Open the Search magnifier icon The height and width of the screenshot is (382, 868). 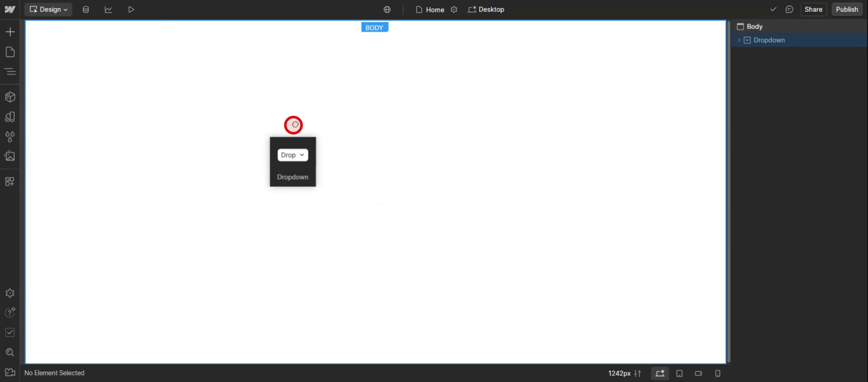point(10,352)
